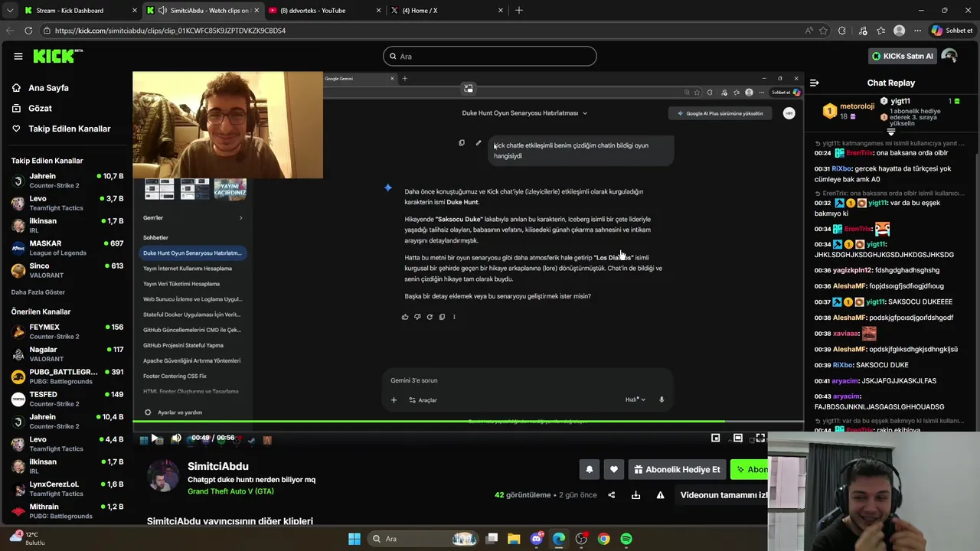Open Copilot Sohbet et button
Viewport: 980px width, 551px height.
click(x=952, y=31)
